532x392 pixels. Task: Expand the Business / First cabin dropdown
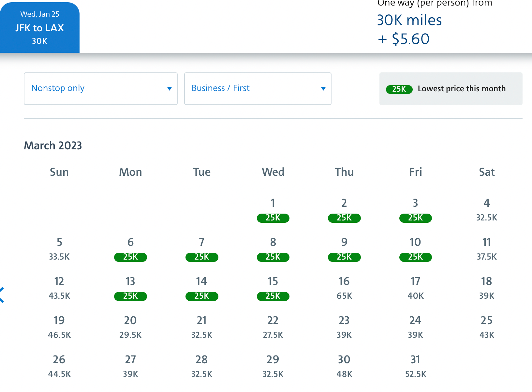[x=258, y=89]
